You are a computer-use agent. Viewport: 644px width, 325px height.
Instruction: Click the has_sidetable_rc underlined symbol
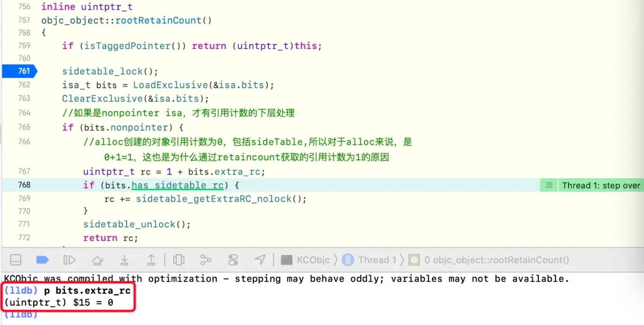[x=177, y=185]
